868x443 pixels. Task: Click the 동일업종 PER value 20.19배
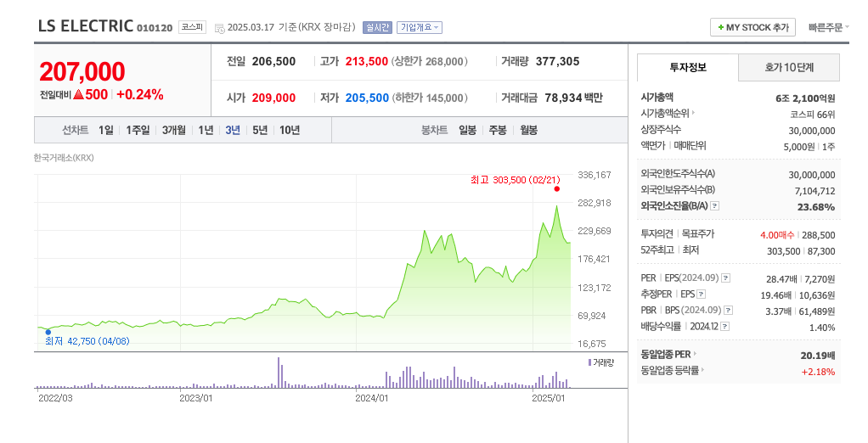818,355
